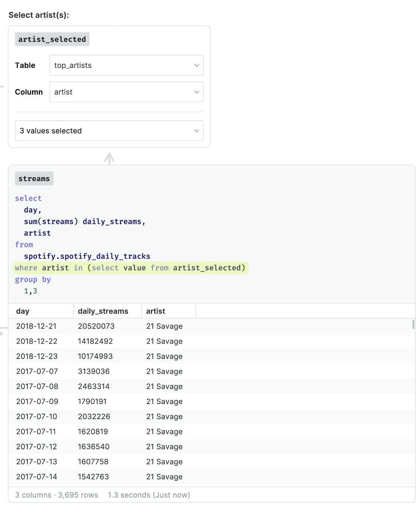Click the chevron in the Table select
Viewport: 420px width, 513px height.
coord(196,65)
